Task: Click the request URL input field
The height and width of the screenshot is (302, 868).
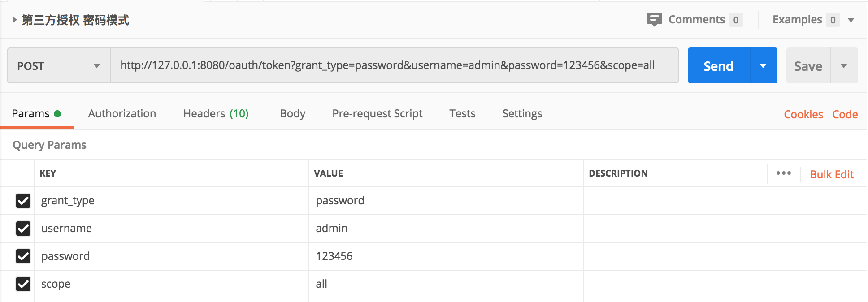Action: (x=394, y=65)
